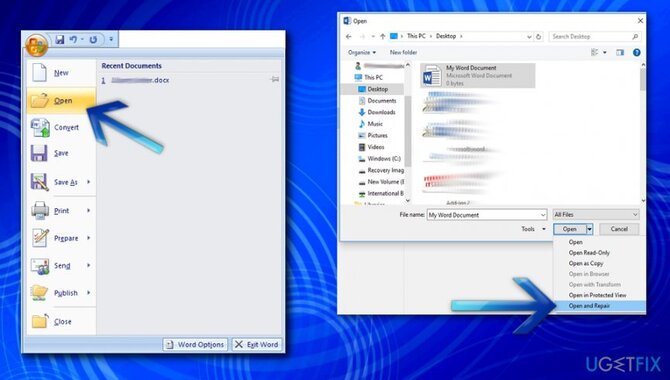Click the Save icon in quick access toolbar
Image resolution: width=670 pixels, height=380 pixels.
pyautogui.click(x=60, y=40)
